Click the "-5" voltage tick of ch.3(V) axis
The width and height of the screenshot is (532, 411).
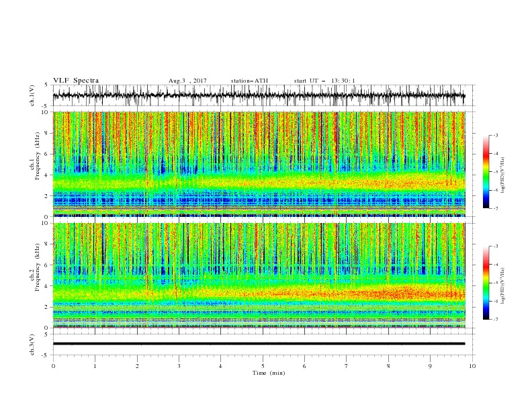pos(46,355)
